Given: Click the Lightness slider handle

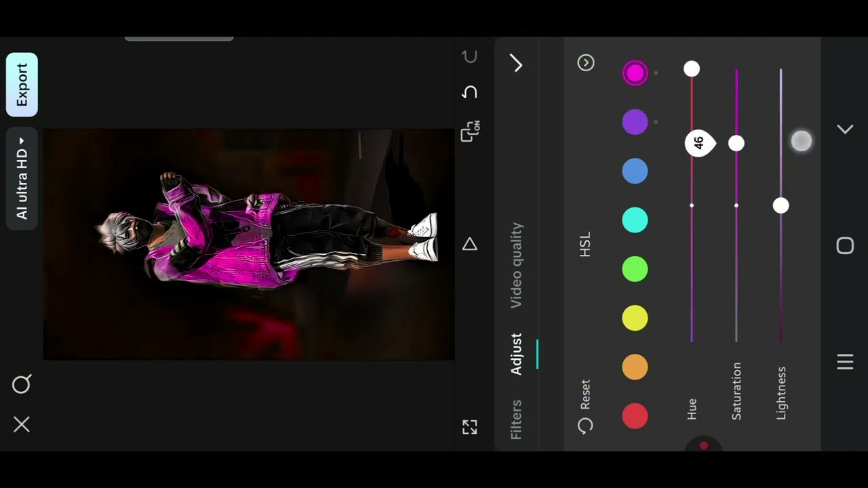Looking at the screenshot, I should click(x=781, y=205).
